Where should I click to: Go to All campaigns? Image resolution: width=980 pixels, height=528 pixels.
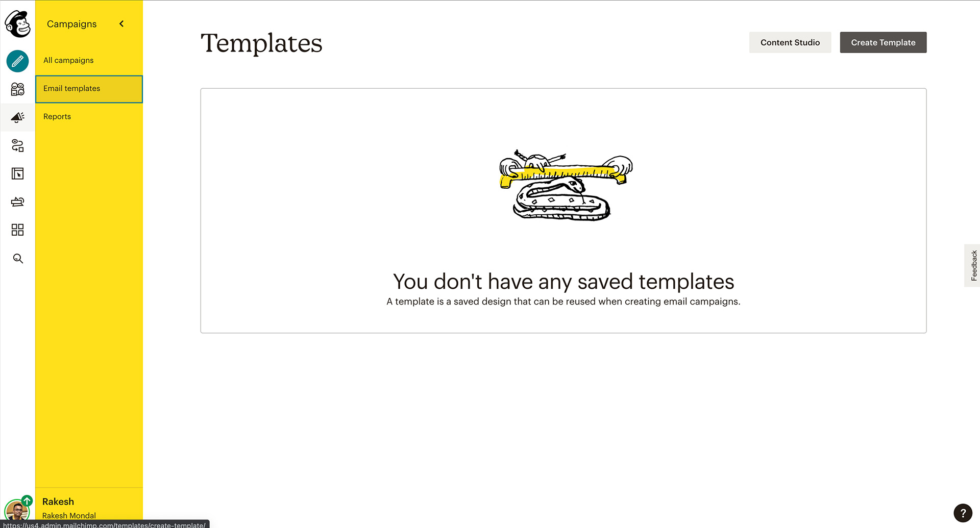tap(68, 60)
